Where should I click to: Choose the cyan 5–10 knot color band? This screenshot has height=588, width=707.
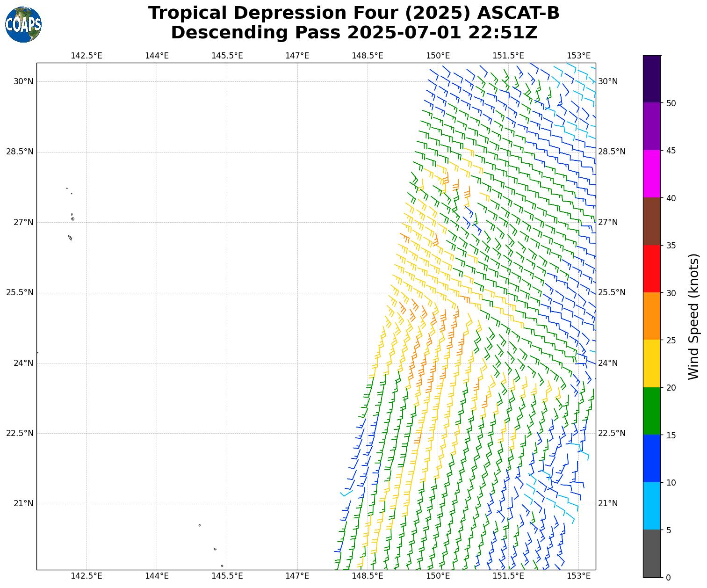(651, 506)
